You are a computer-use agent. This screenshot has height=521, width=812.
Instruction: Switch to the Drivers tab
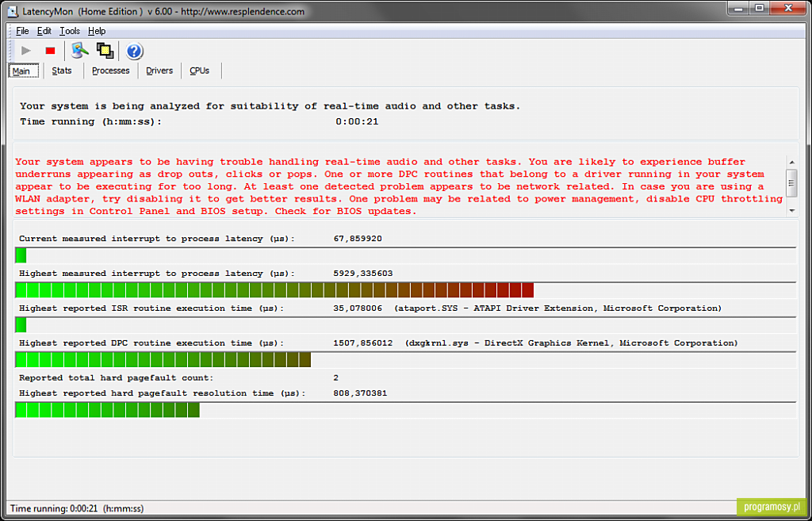159,71
